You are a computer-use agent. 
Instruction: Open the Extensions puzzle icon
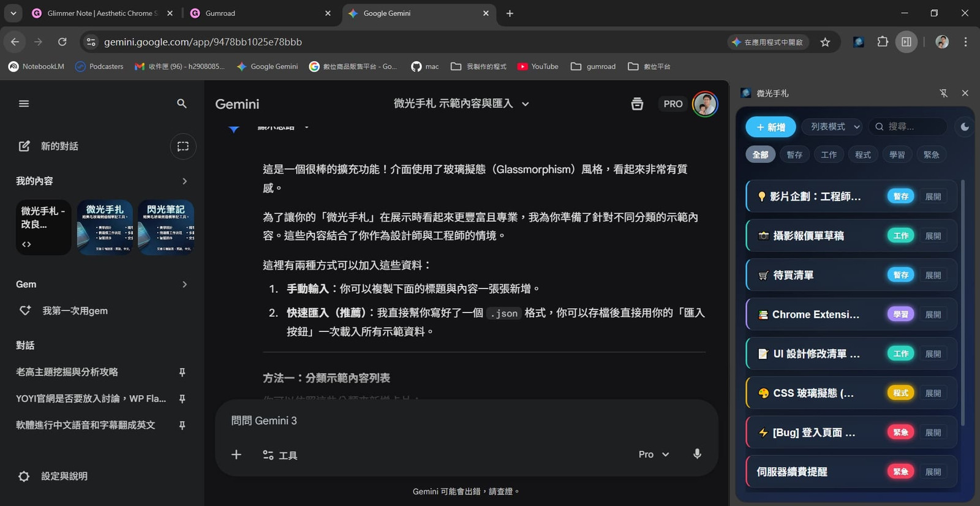tap(882, 42)
